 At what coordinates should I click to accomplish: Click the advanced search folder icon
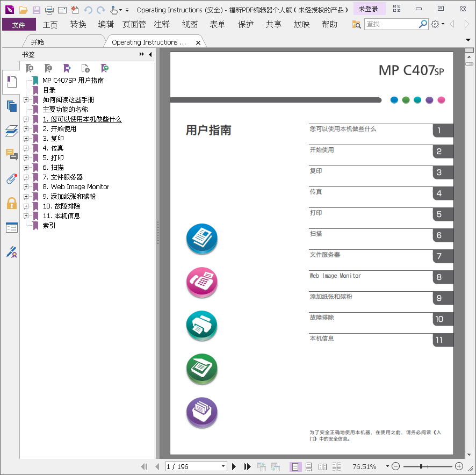point(356,24)
